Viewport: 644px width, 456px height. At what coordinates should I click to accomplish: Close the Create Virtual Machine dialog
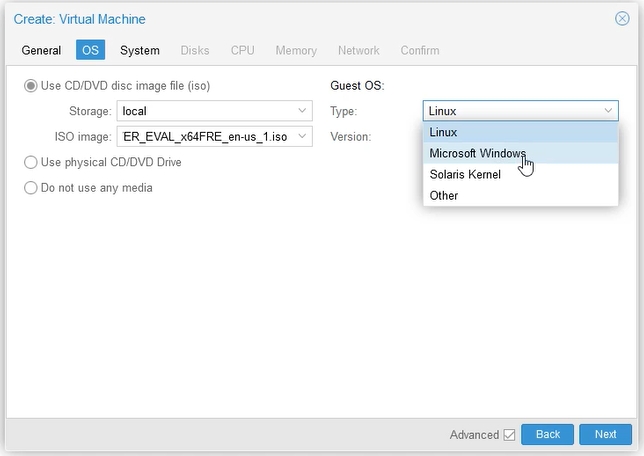point(622,19)
